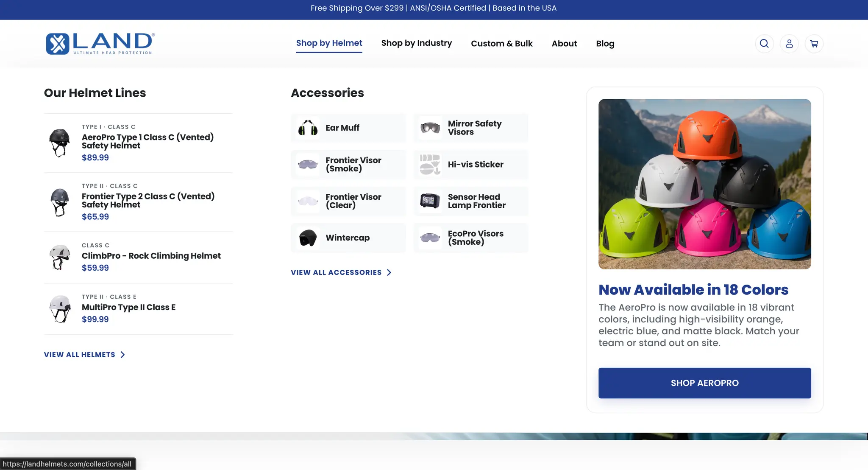Click the Ear Muff product icon

tap(308, 128)
